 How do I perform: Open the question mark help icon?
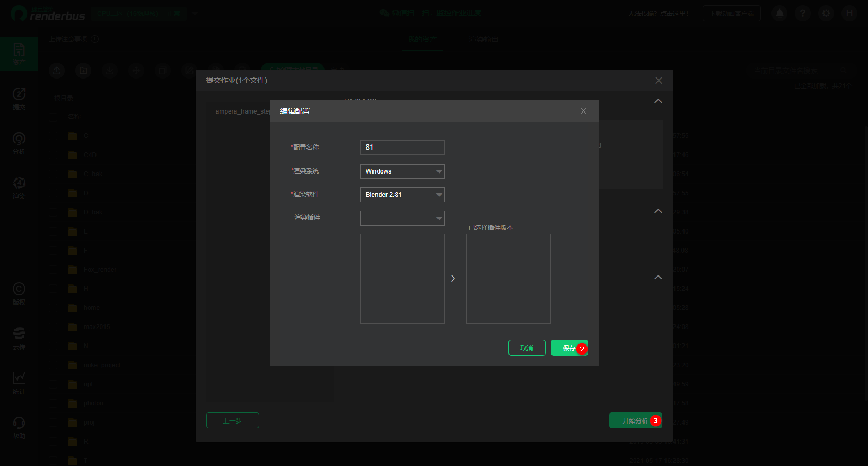(803, 13)
